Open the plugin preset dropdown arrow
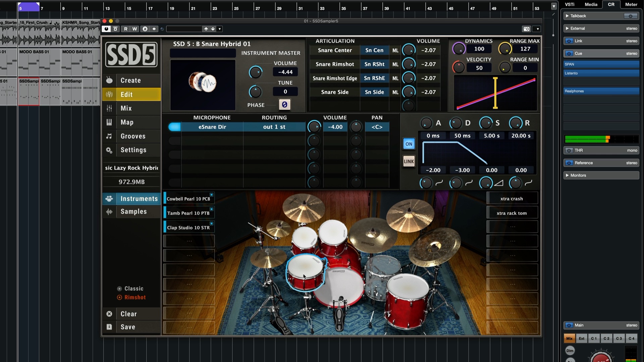Image resolution: width=644 pixels, height=362 pixels. click(220, 29)
